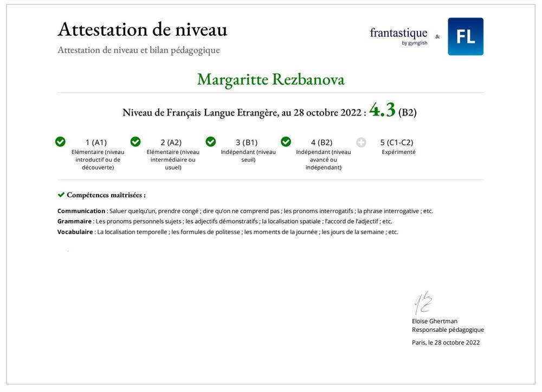Select the name Margaritte Rezbanova

click(270, 80)
